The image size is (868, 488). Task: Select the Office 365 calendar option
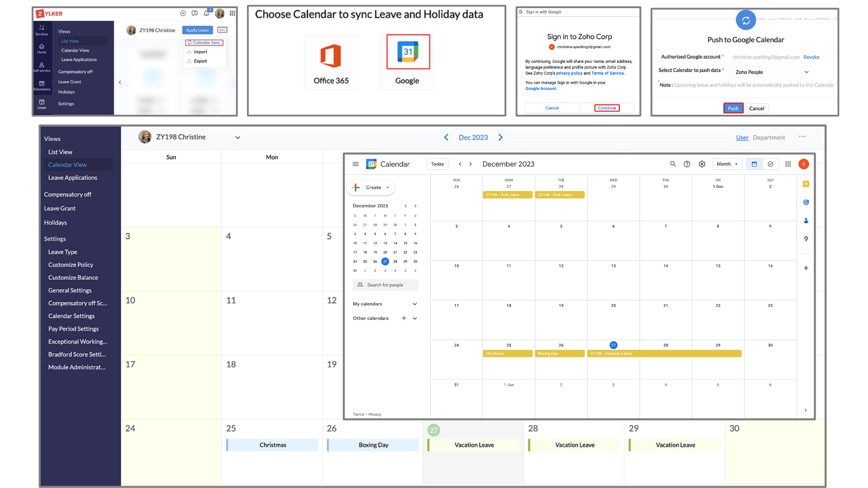(331, 62)
